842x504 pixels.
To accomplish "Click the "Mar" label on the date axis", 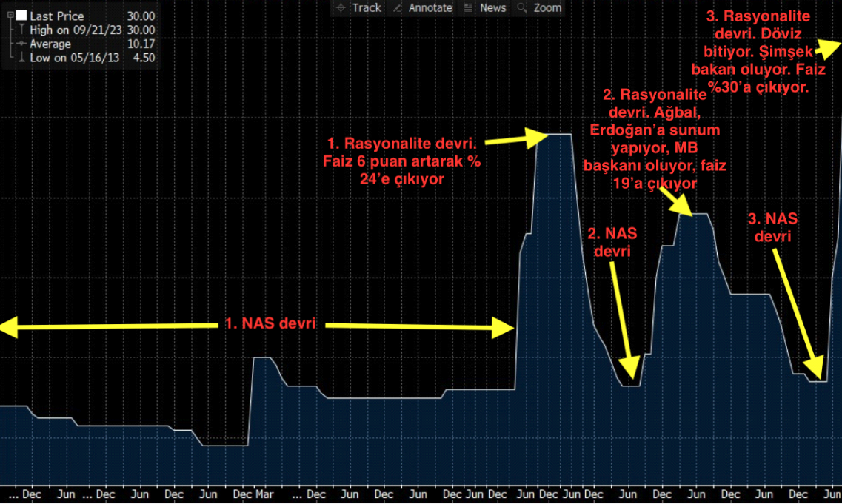I will tap(264, 494).
